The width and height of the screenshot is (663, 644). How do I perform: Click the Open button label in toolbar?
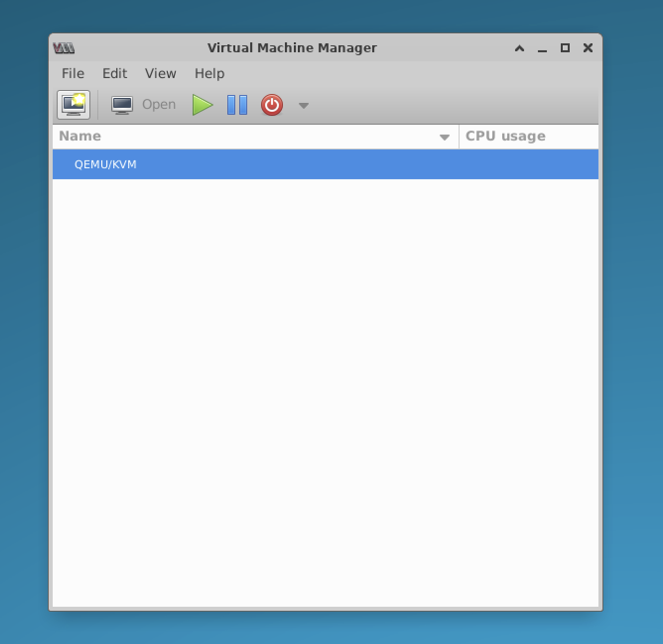point(159,105)
